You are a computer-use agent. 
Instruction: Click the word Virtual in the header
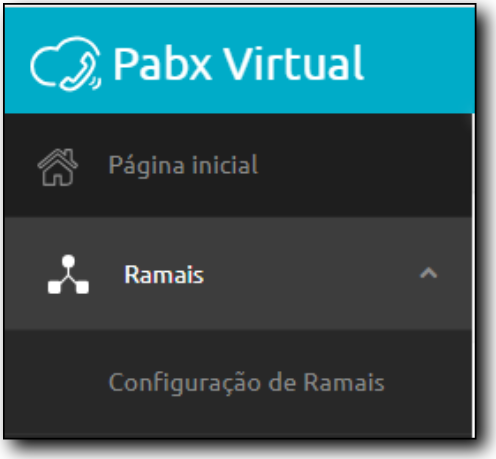pyautogui.click(x=293, y=63)
